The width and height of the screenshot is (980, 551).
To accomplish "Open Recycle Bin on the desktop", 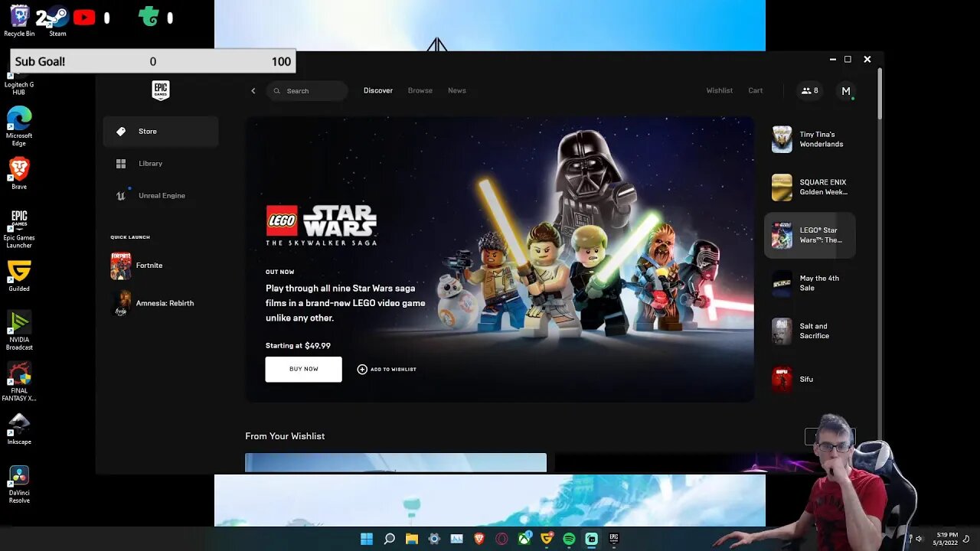I will 19,21.
